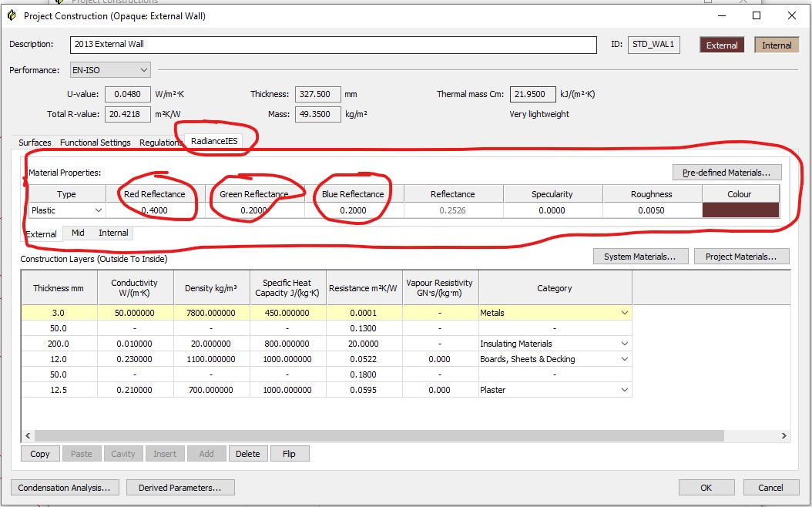Click the External colour swatch button at top
The image size is (812, 507).
722,45
